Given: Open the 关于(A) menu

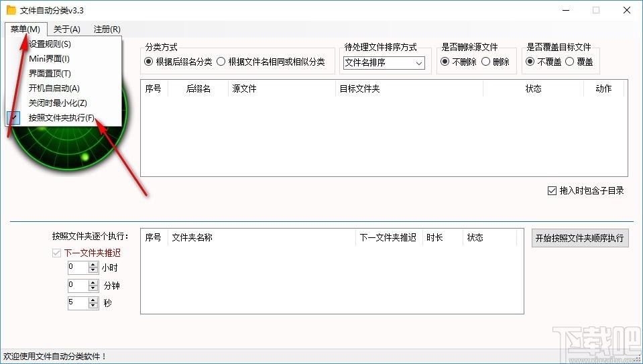Looking at the screenshot, I should tap(67, 29).
